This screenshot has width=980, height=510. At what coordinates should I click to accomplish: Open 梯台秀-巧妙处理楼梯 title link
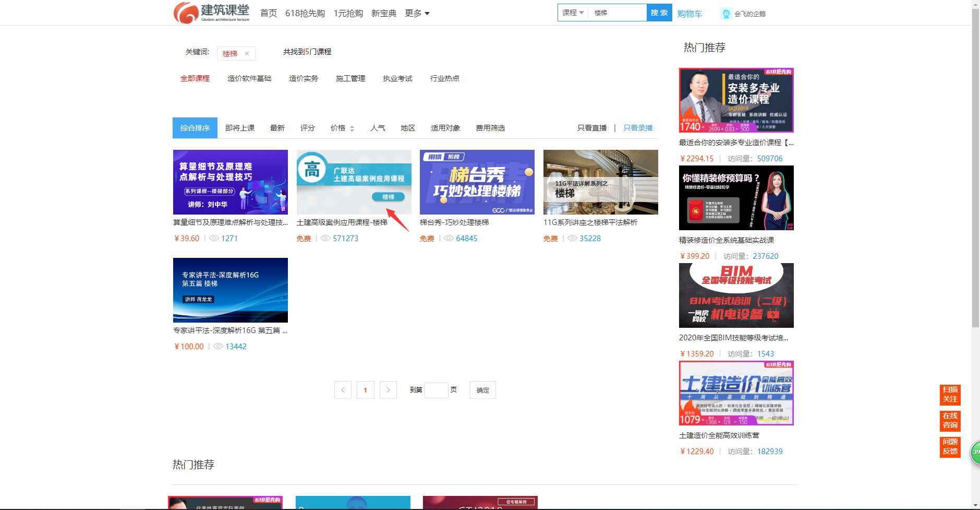click(x=454, y=222)
